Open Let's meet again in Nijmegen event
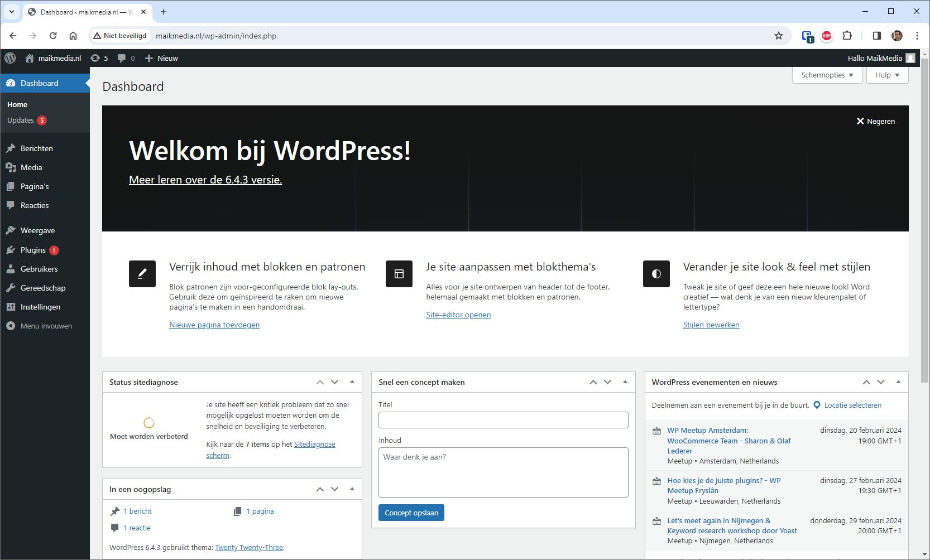This screenshot has width=930, height=560. point(732,525)
